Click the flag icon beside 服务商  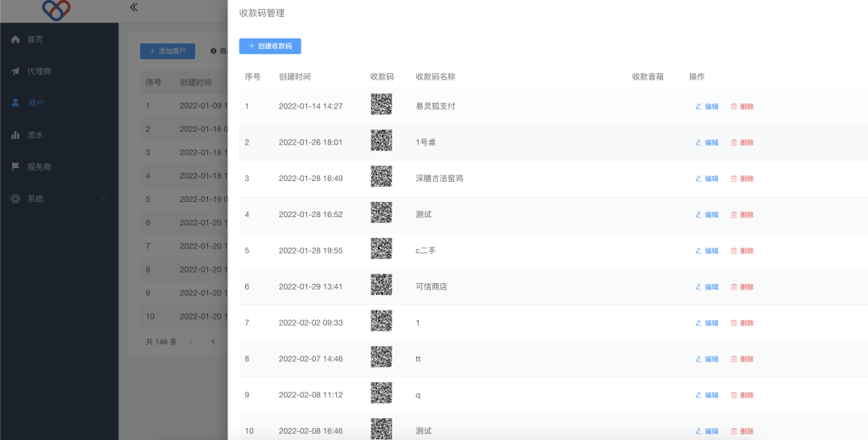(x=15, y=167)
